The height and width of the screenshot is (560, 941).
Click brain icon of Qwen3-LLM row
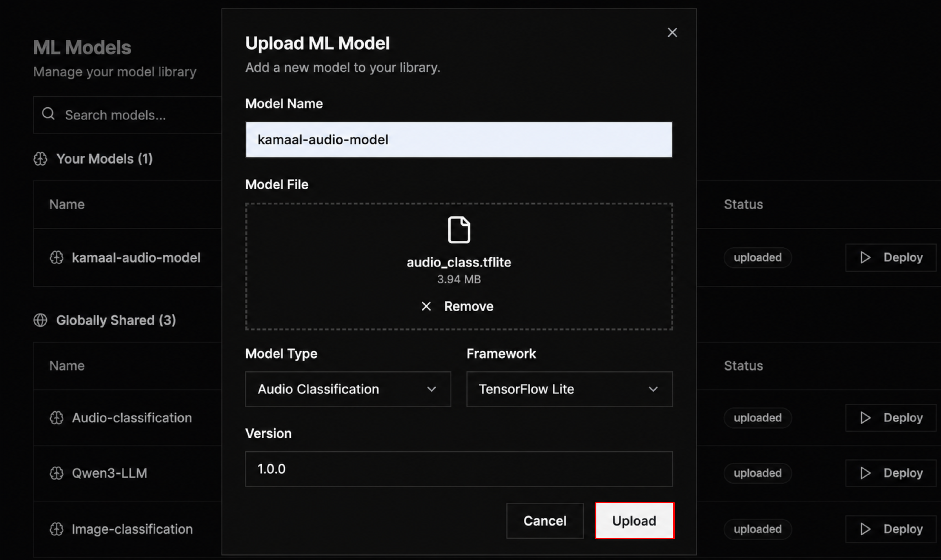tap(57, 473)
